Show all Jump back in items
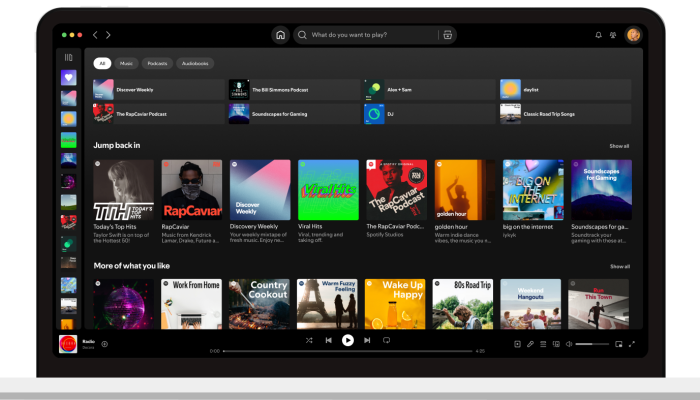 click(619, 146)
